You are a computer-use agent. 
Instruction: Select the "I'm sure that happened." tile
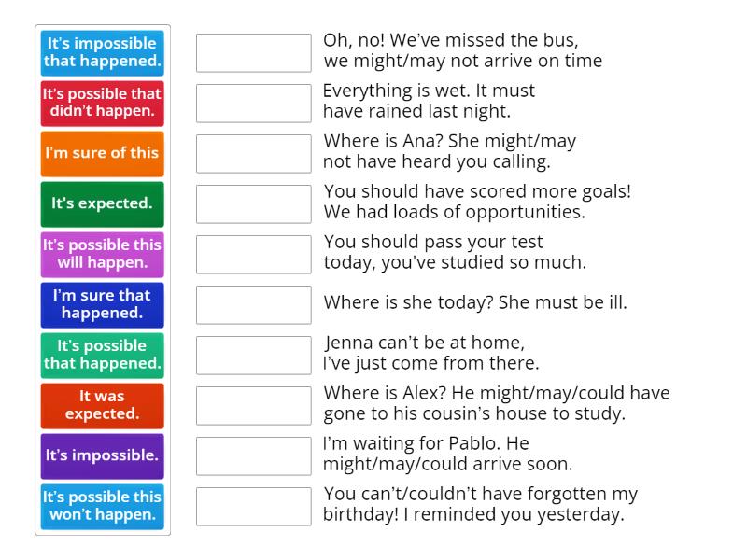102,304
